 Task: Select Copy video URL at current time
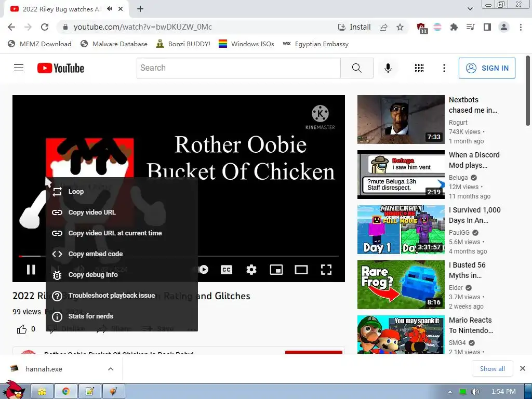point(122,233)
